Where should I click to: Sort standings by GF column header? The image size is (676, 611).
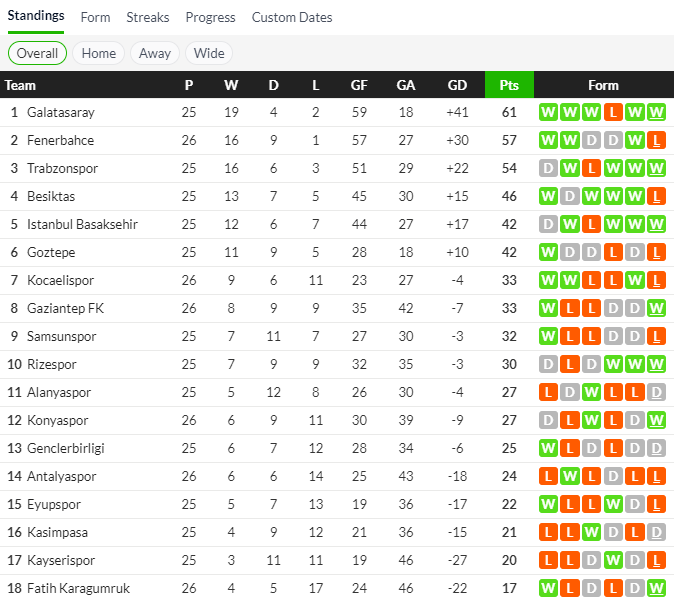click(x=359, y=85)
